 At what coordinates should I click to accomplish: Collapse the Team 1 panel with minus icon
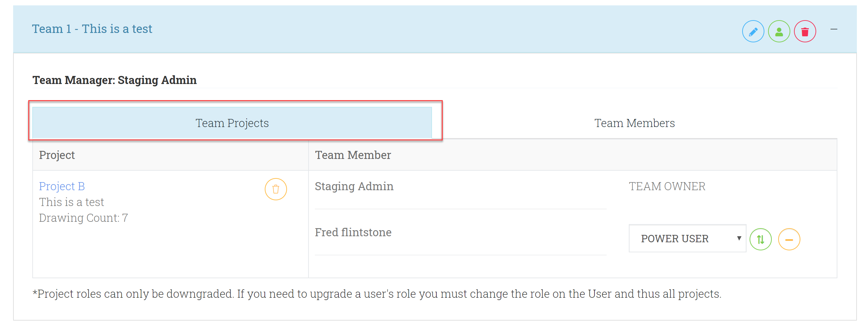[x=834, y=29]
